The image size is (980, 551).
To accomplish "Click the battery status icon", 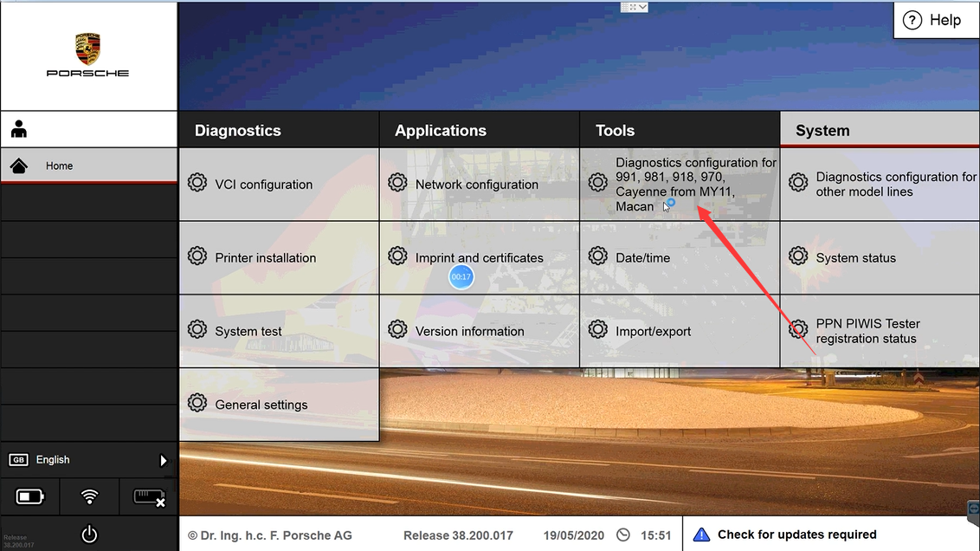I will coord(29,496).
